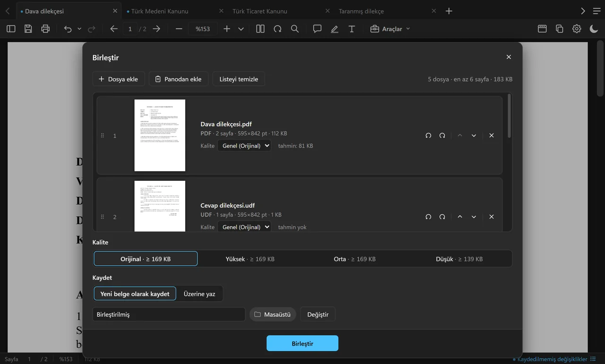Click Panodan ekle button
This screenshot has width=605, height=364.
pyautogui.click(x=178, y=79)
